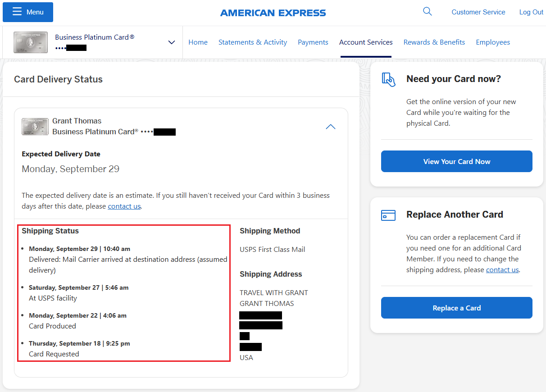Expand the card account switcher chevron
The width and height of the screenshot is (546, 392).
171,42
